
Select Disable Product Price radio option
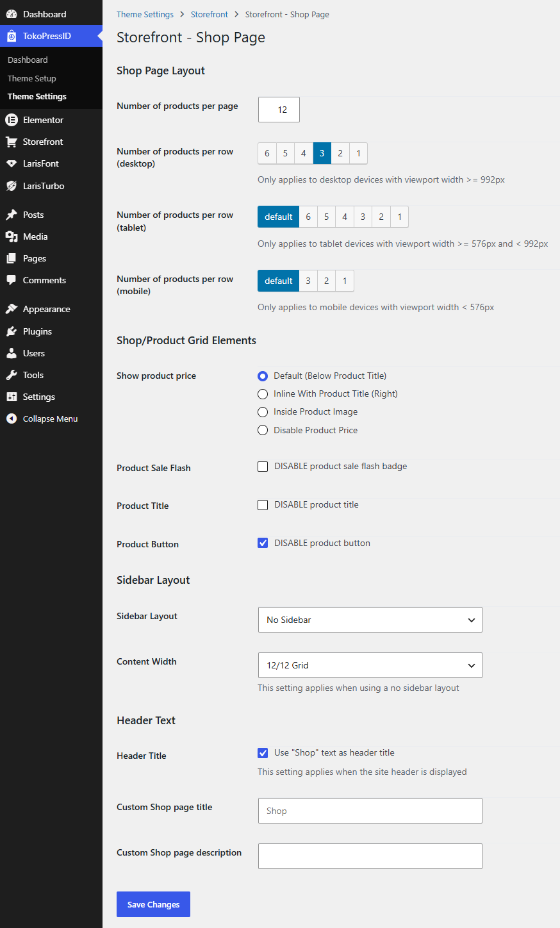tap(263, 430)
